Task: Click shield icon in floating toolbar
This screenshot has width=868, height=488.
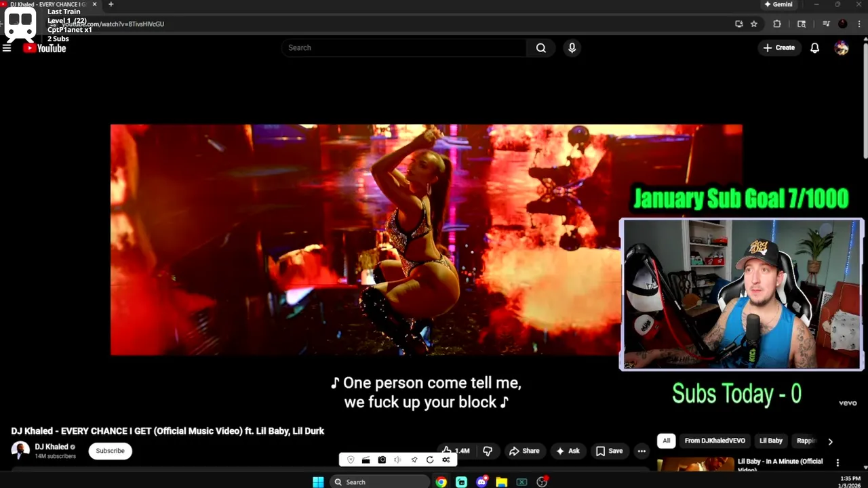Action: (x=351, y=460)
